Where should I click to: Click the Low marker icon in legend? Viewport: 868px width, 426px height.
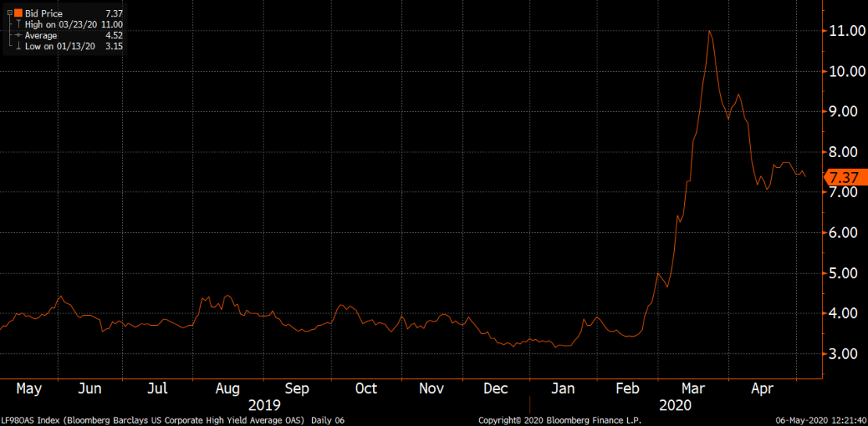17,46
